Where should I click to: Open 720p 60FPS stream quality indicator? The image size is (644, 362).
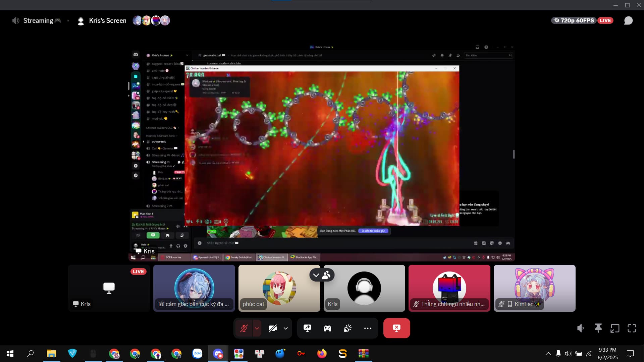(574, 20)
